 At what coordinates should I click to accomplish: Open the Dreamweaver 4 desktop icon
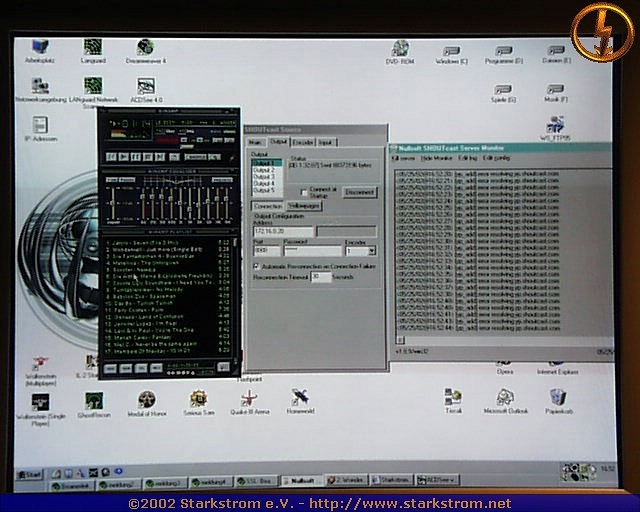(146, 48)
